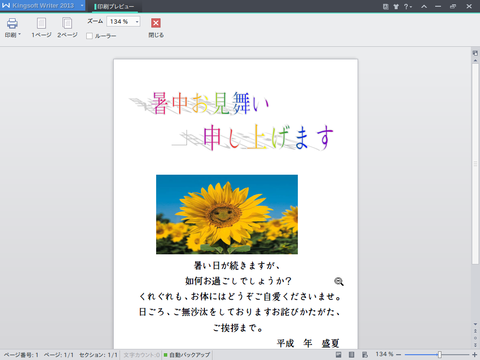
Task: Click the print (印刷) printer icon
Action: tap(12, 23)
